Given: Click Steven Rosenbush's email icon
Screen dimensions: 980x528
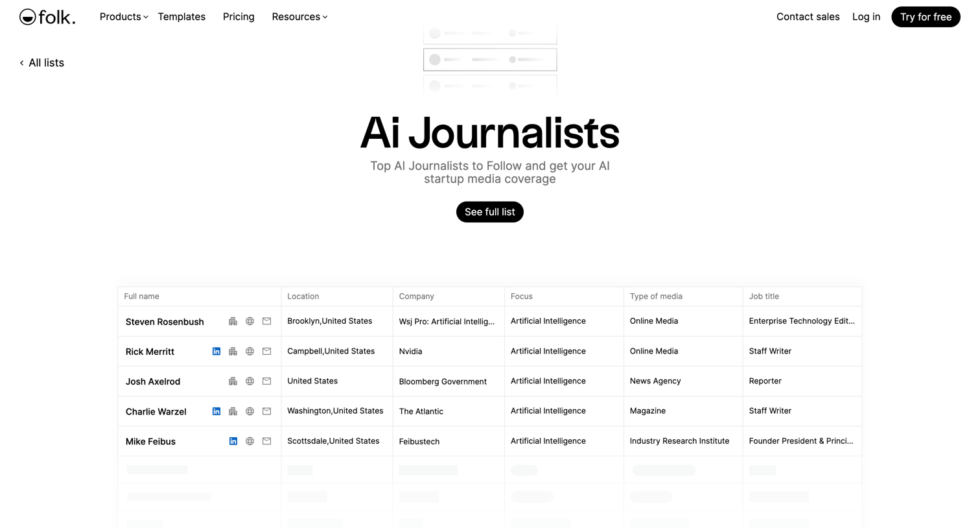Looking at the screenshot, I should (266, 321).
